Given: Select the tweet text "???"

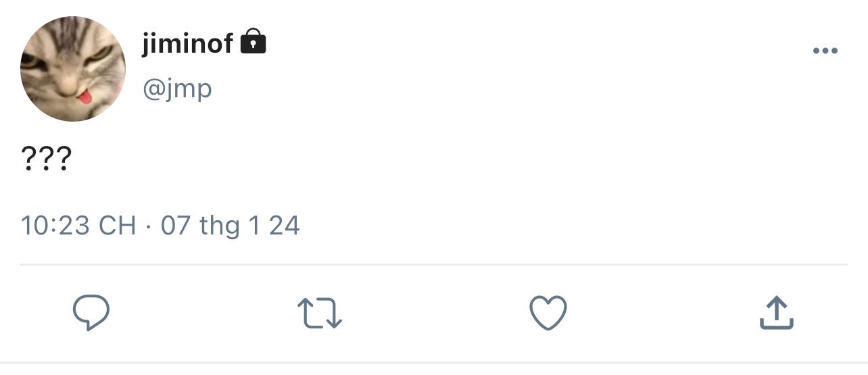Looking at the screenshot, I should click(x=46, y=159).
